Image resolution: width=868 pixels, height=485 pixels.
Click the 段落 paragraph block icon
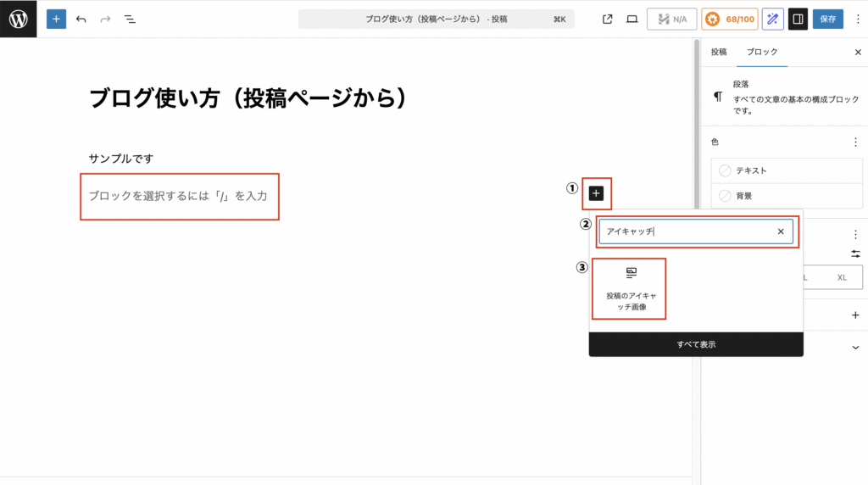pos(718,97)
